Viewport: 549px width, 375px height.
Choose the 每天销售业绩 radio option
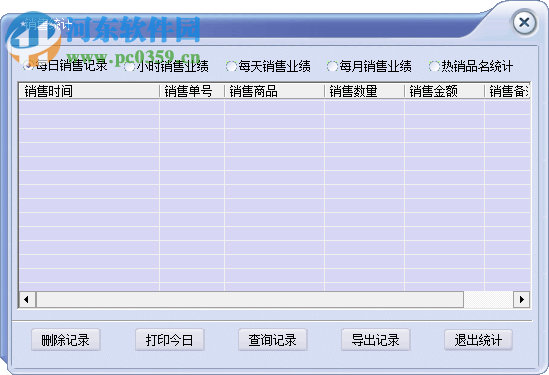click(x=268, y=66)
